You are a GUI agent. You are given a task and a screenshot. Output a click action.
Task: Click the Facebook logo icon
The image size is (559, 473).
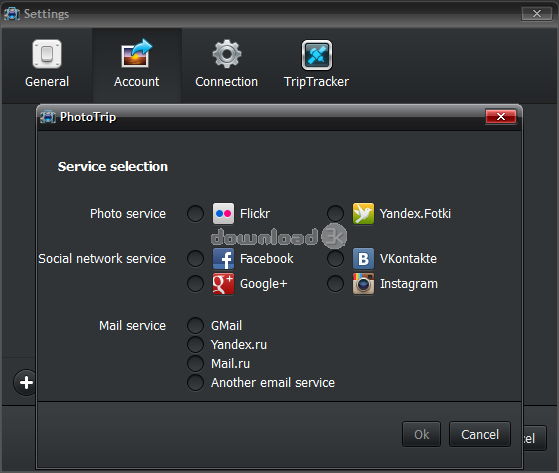(x=224, y=258)
